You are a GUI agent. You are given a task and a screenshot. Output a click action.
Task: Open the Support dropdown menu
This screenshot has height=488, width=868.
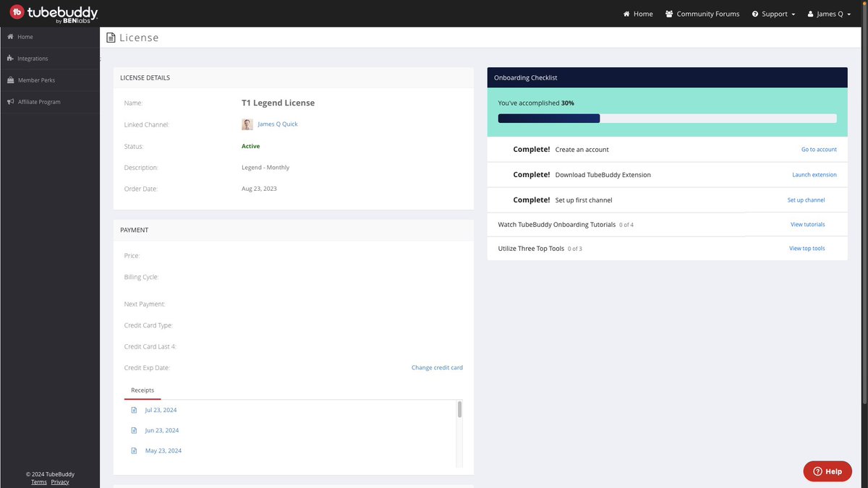click(x=773, y=14)
